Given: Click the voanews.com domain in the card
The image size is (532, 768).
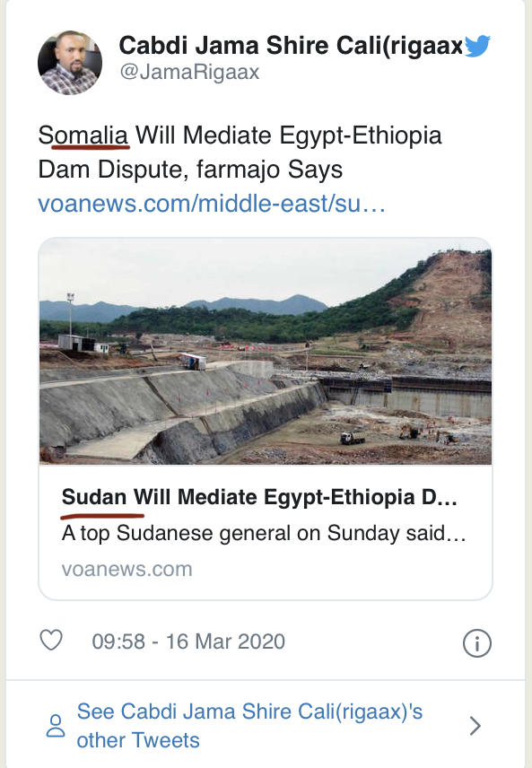Looking at the screenshot, I should coord(126,569).
